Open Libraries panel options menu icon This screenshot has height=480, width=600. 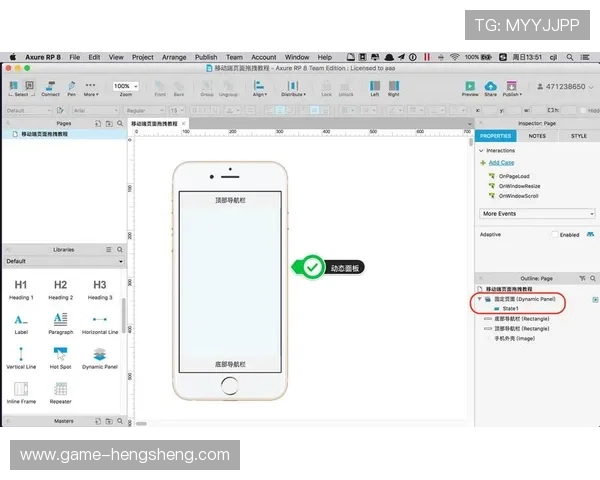(109, 250)
